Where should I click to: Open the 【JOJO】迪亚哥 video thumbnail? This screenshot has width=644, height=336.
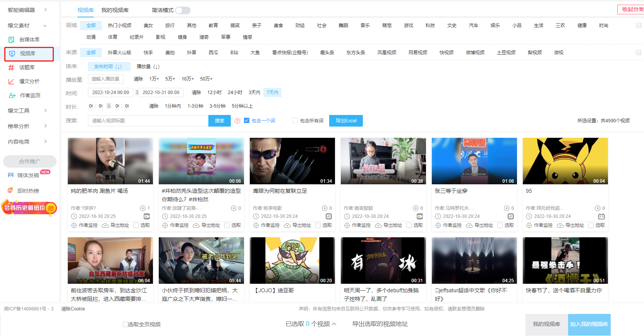pyautogui.click(x=292, y=261)
